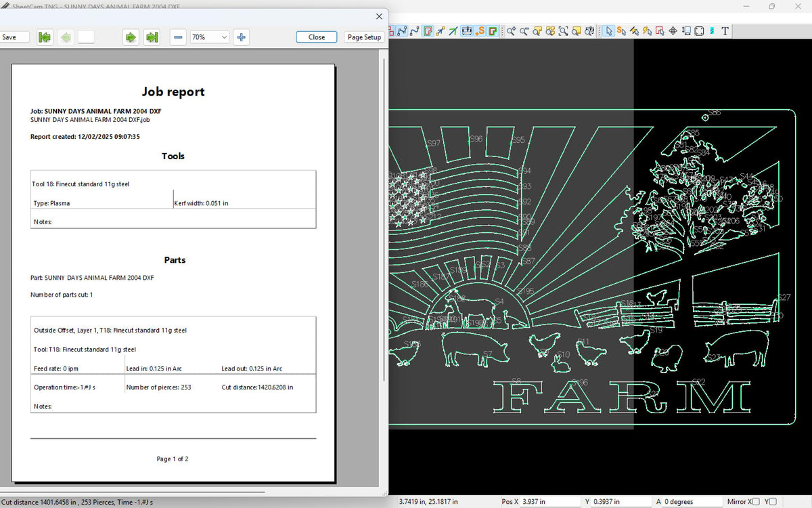Click status bar cut distance and pierces text
The height and width of the screenshot is (508, 812).
(76, 502)
